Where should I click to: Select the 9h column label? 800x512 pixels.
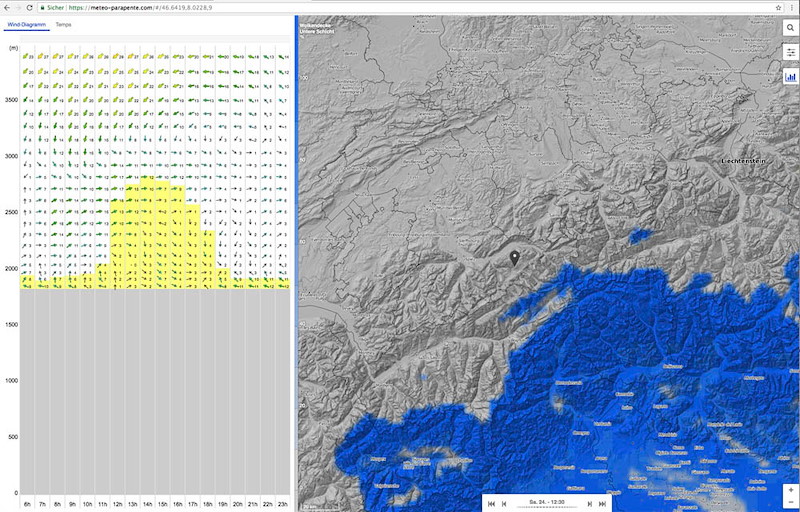click(x=72, y=504)
